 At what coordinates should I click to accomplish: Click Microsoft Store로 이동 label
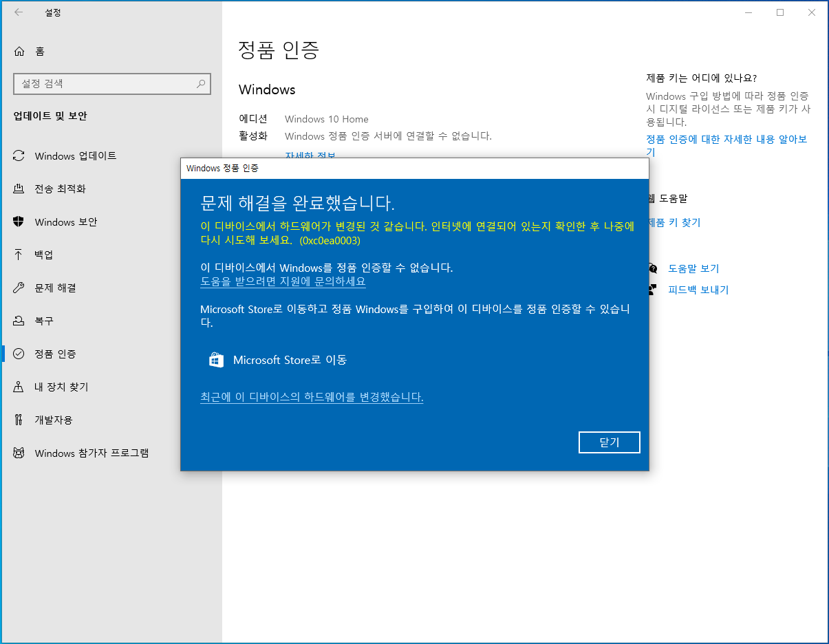[x=290, y=360]
